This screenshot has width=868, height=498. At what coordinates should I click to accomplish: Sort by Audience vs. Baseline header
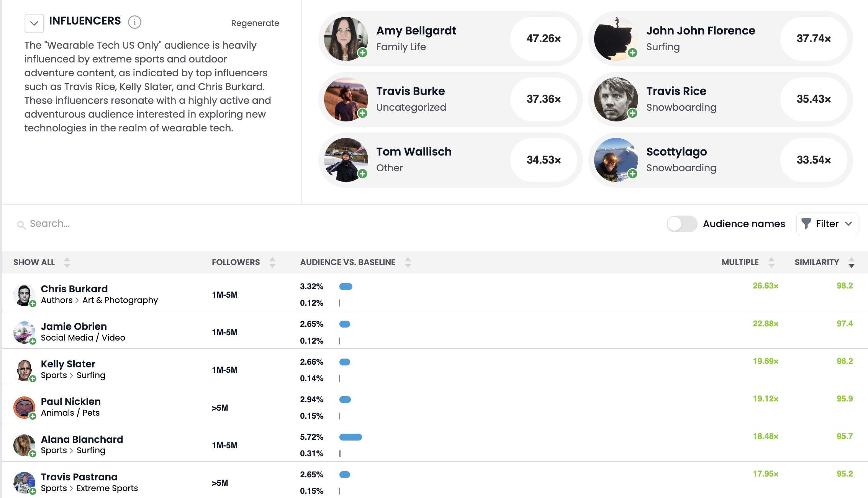(x=408, y=262)
